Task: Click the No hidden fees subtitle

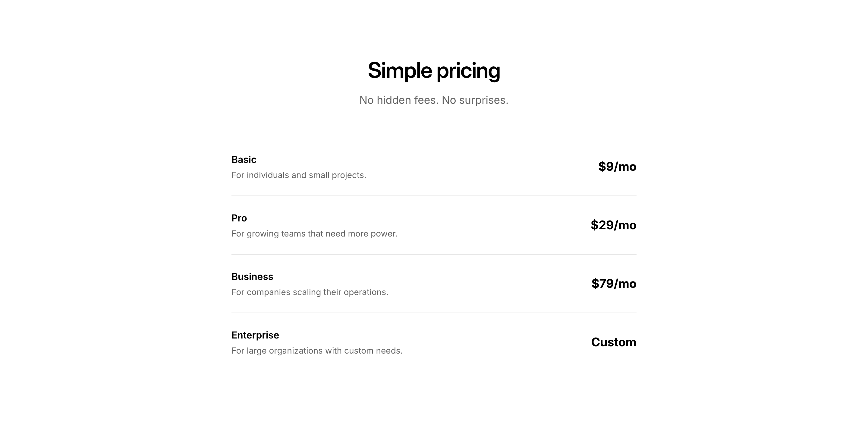Action: tap(434, 100)
